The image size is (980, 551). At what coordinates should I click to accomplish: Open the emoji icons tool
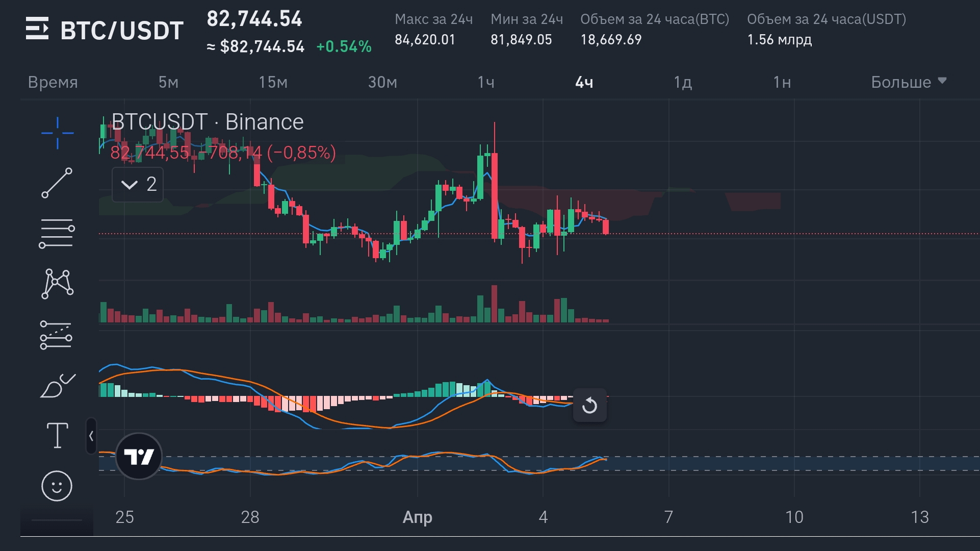tap(57, 486)
